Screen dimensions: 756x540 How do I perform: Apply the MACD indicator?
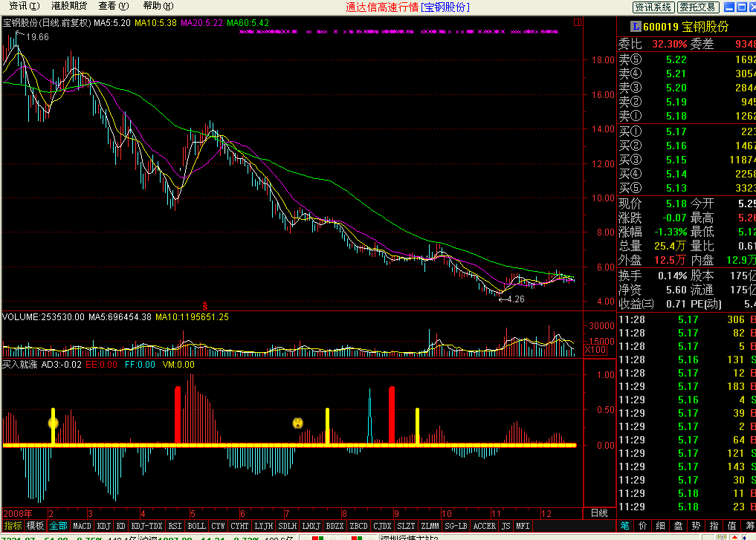(x=82, y=526)
